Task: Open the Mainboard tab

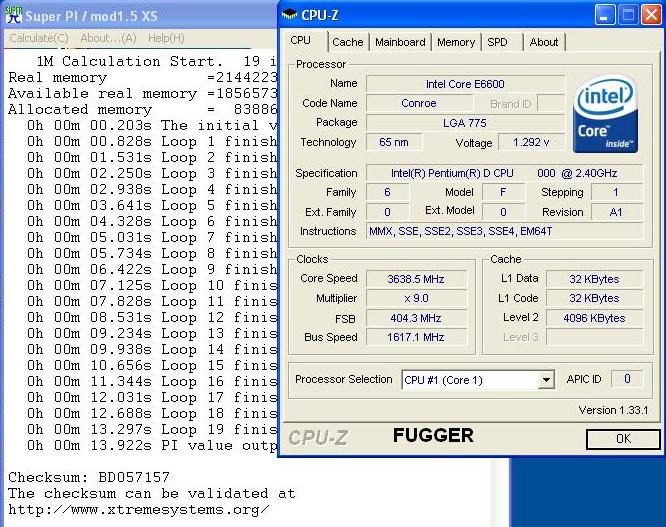Action: [x=400, y=42]
